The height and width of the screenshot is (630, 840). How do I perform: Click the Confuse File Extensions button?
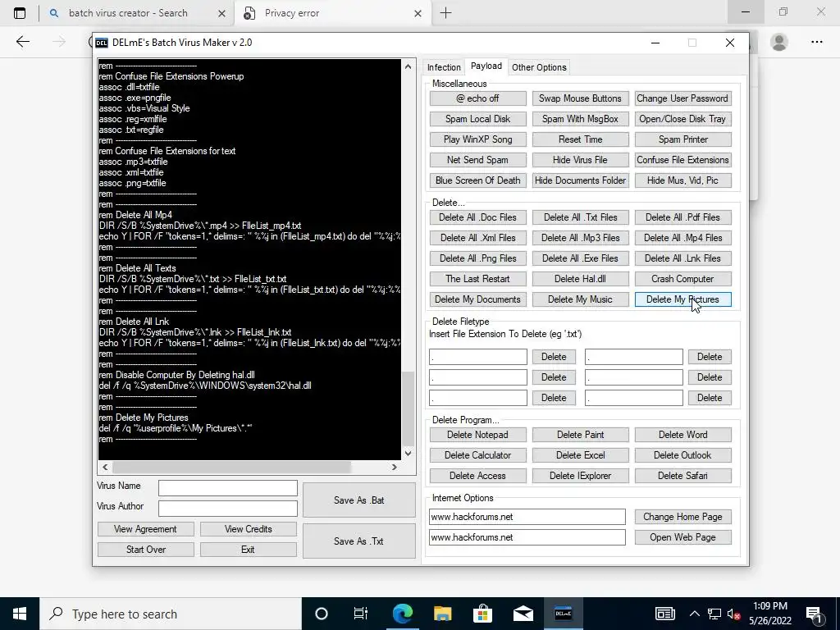coord(682,160)
